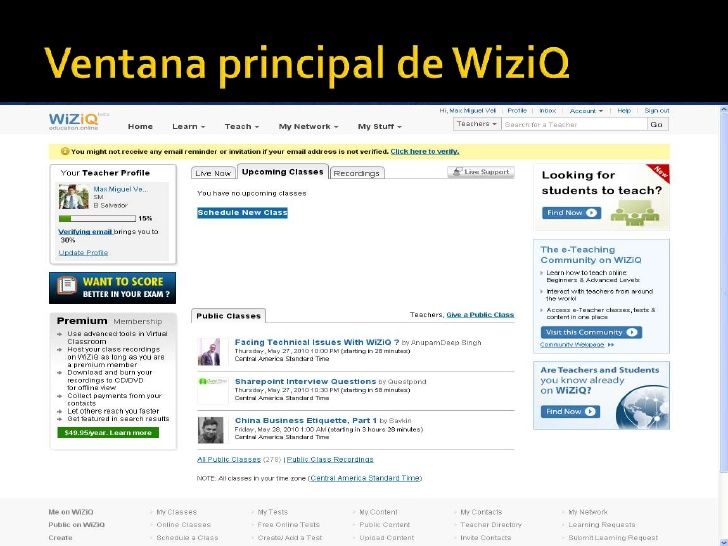This screenshot has width=728, height=546.
Task: Open 'China Business Etiquette, Part 1' class
Action: click(306, 420)
